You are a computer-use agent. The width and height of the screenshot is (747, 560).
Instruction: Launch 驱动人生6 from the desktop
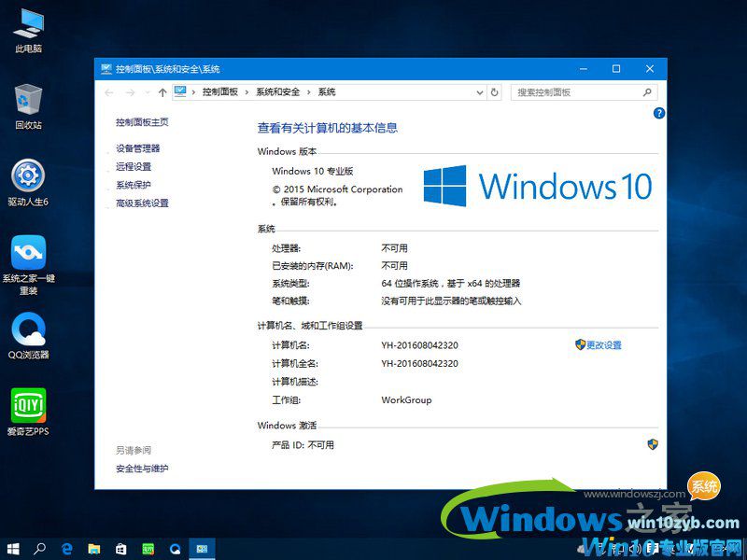(x=28, y=173)
